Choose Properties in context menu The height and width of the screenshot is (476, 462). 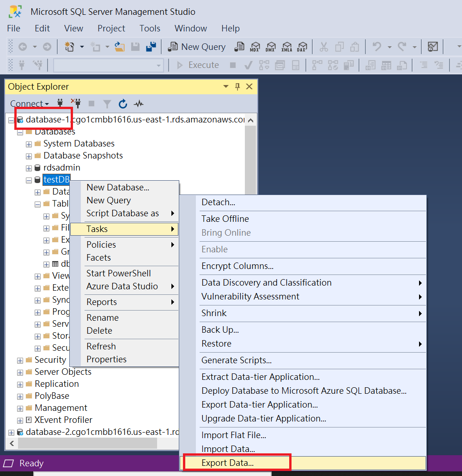124,360
